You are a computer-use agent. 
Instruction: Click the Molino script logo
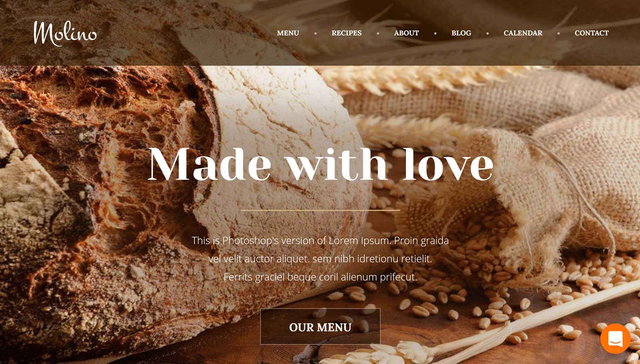(x=65, y=33)
